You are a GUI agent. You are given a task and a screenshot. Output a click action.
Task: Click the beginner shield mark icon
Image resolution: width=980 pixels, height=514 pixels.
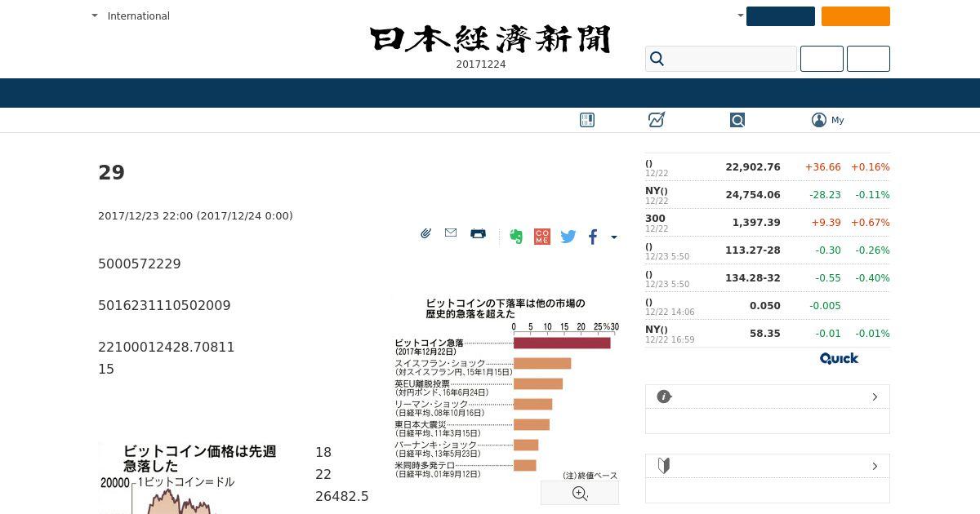point(664,466)
